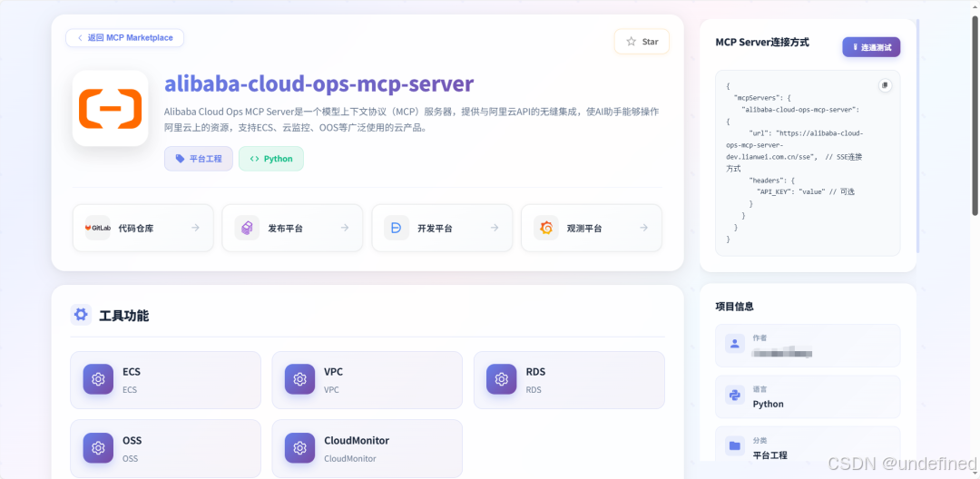Copy the MCP server JSON config

point(885,85)
